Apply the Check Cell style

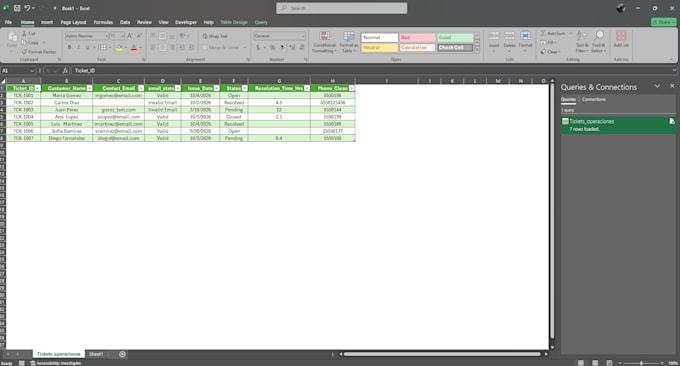[455, 48]
